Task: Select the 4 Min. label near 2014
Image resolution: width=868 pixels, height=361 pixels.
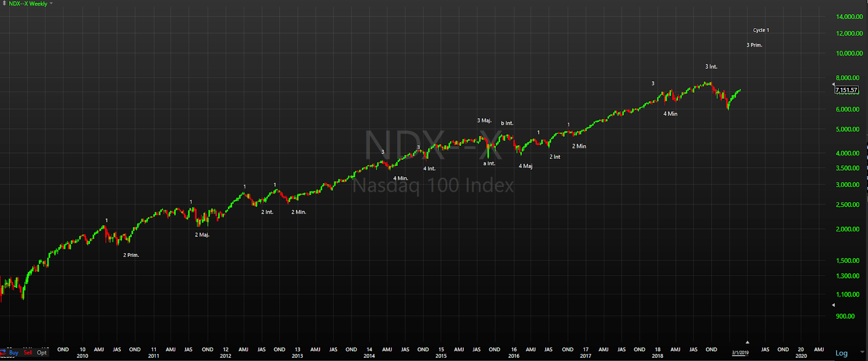Action: pyautogui.click(x=401, y=178)
